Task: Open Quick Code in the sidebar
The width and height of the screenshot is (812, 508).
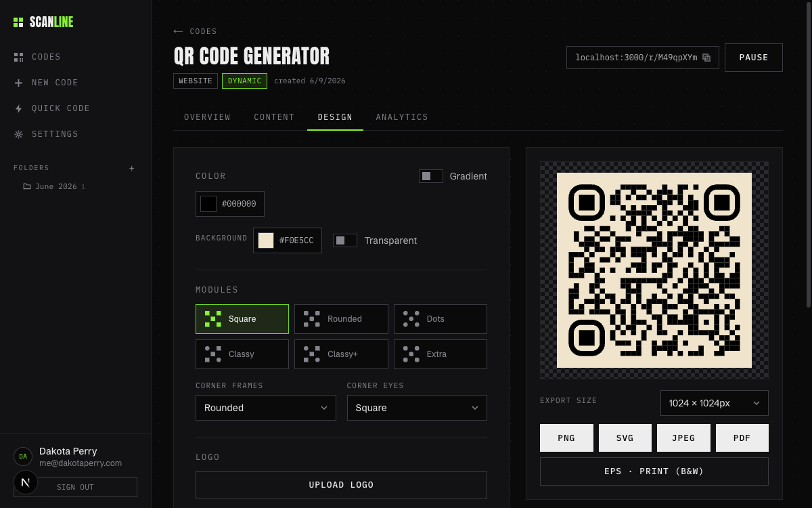Action: tap(75, 108)
